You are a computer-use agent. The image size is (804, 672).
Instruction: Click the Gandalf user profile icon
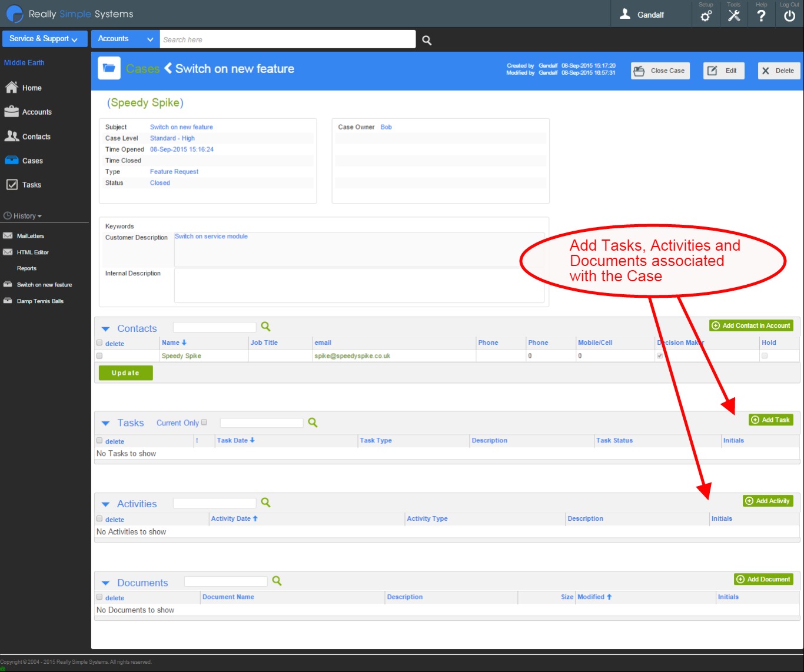625,14
